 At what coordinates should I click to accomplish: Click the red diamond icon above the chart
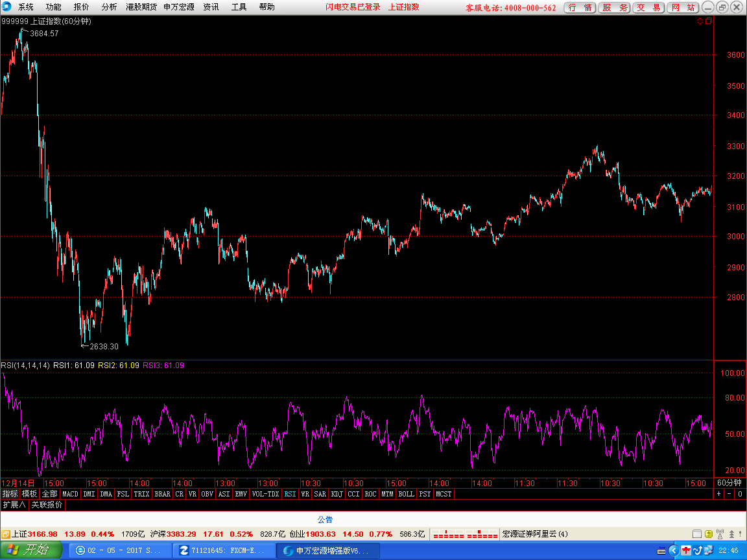click(700, 21)
